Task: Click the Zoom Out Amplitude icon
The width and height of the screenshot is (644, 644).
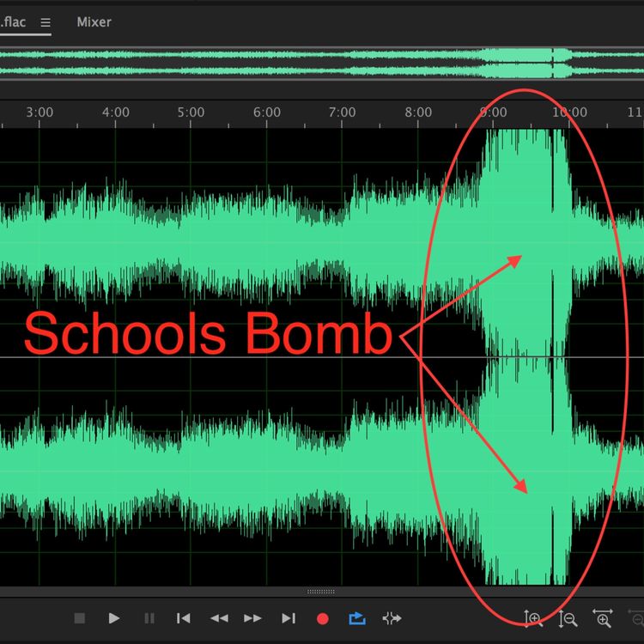Action: pyautogui.click(x=568, y=618)
